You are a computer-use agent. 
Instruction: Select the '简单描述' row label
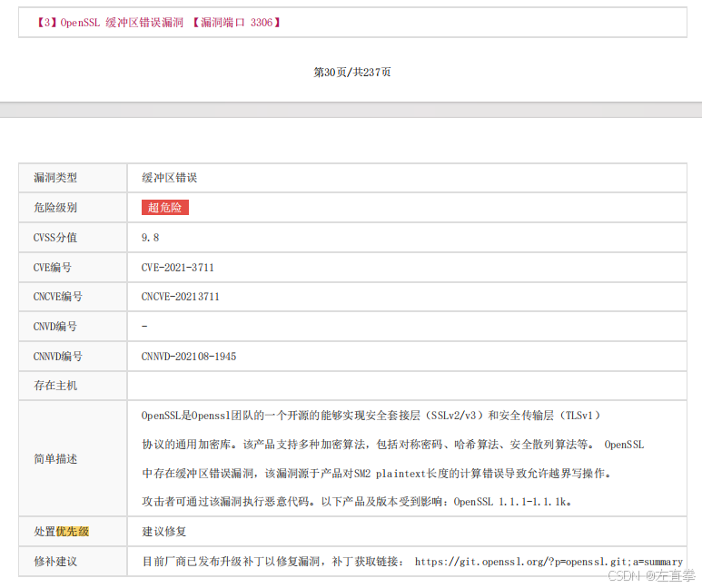click(x=55, y=459)
